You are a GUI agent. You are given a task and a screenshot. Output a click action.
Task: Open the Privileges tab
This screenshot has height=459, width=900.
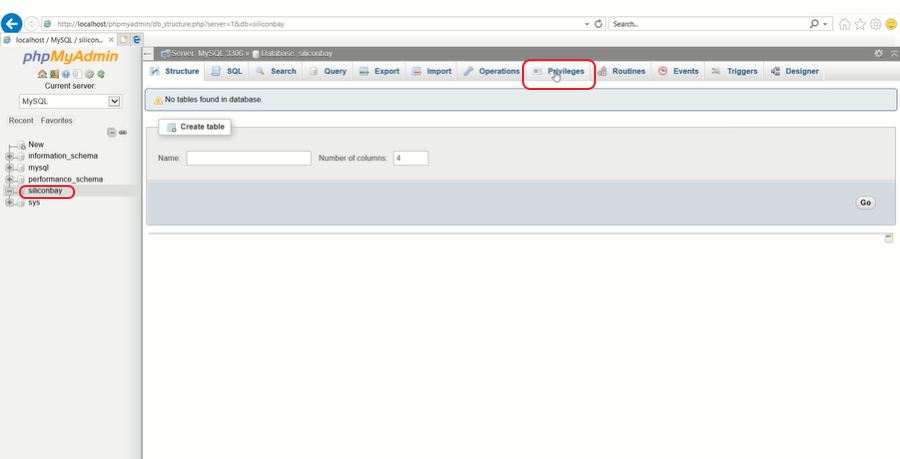559,72
